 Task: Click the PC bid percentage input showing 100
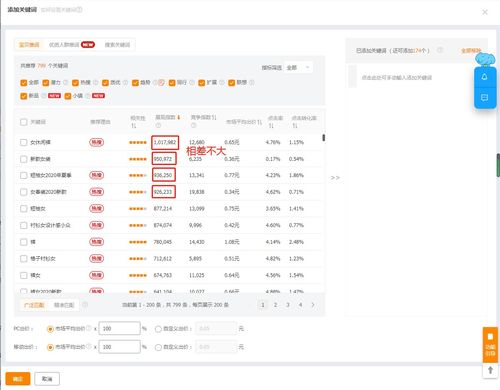[x=120, y=328]
